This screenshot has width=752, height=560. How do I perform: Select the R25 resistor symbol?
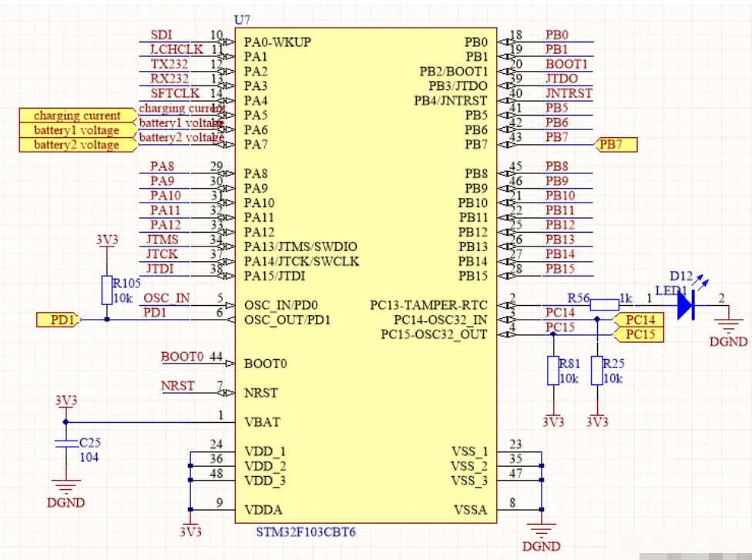596,371
